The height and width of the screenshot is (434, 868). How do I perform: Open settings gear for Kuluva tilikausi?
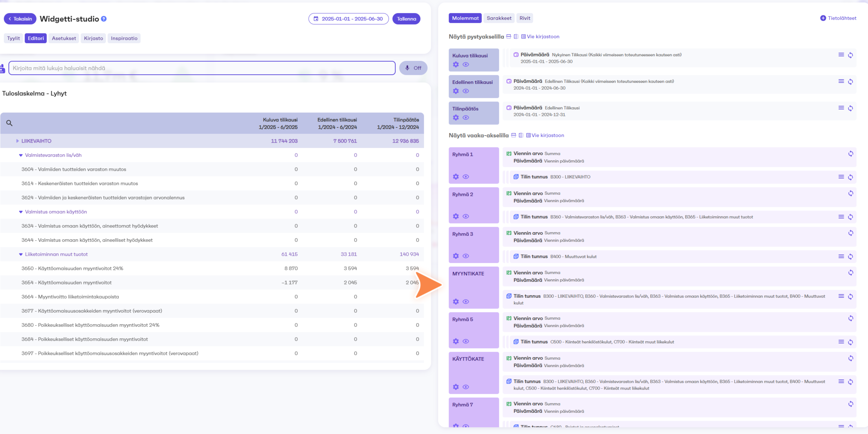pyautogui.click(x=456, y=64)
